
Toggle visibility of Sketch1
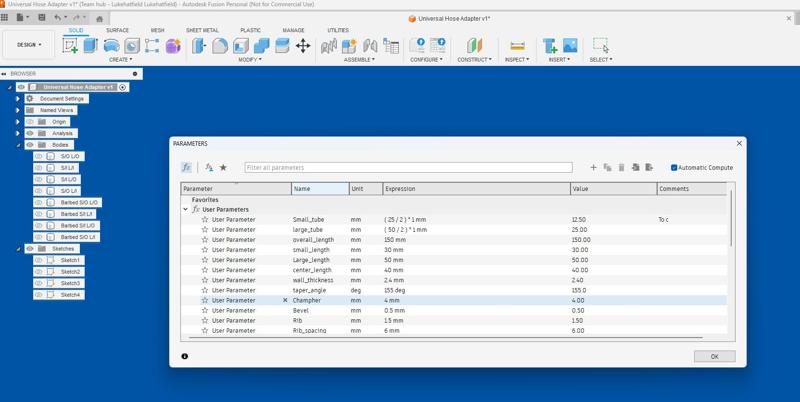coord(39,260)
